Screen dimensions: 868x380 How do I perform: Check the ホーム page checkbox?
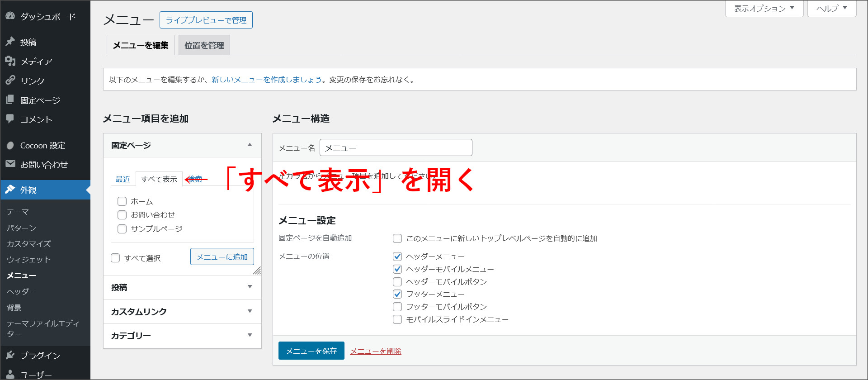122,201
